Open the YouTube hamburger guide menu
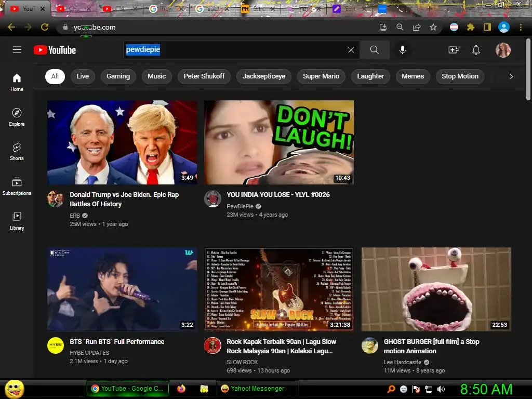Screen dimensions: 532x399 click(x=17, y=50)
